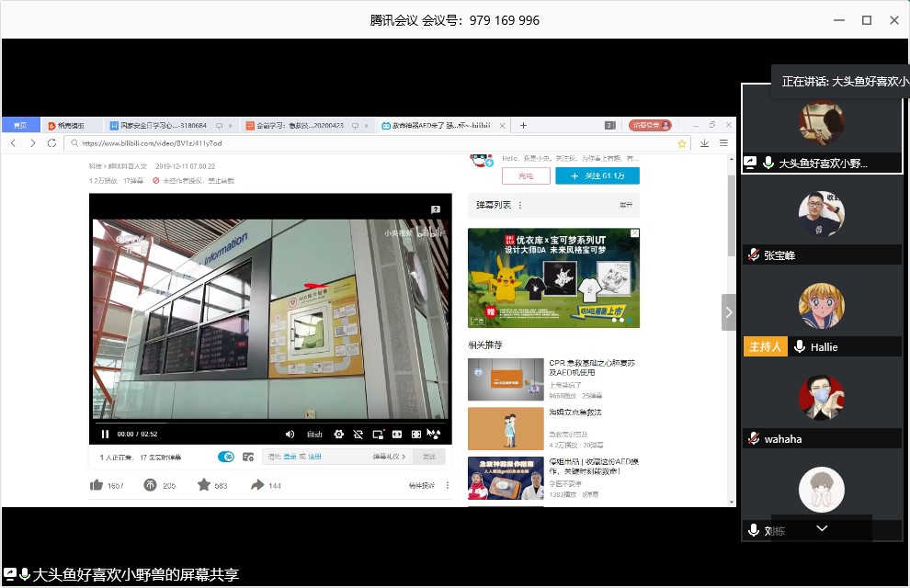Like the video with thumbs-up icon
Viewport: 910px width, 588px height.
97,485
